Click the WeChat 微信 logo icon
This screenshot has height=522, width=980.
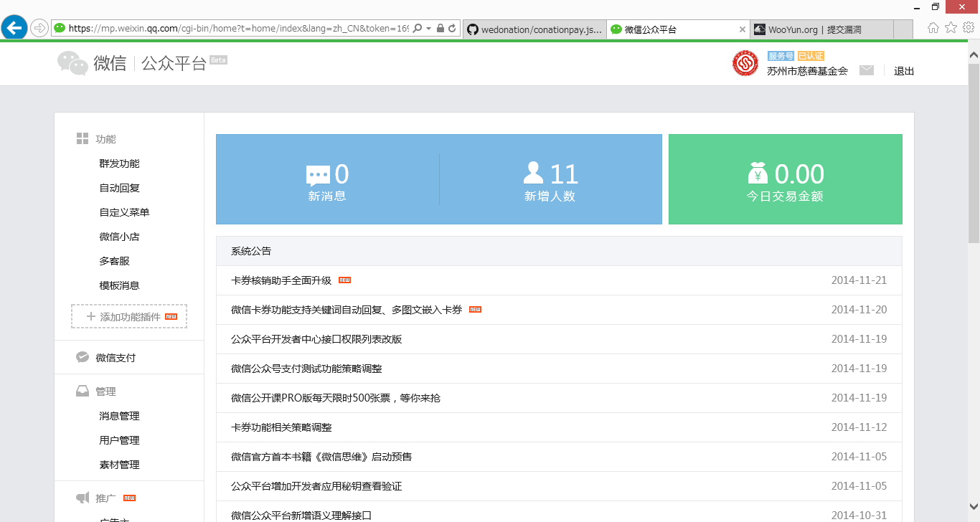[x=73, y=63]
